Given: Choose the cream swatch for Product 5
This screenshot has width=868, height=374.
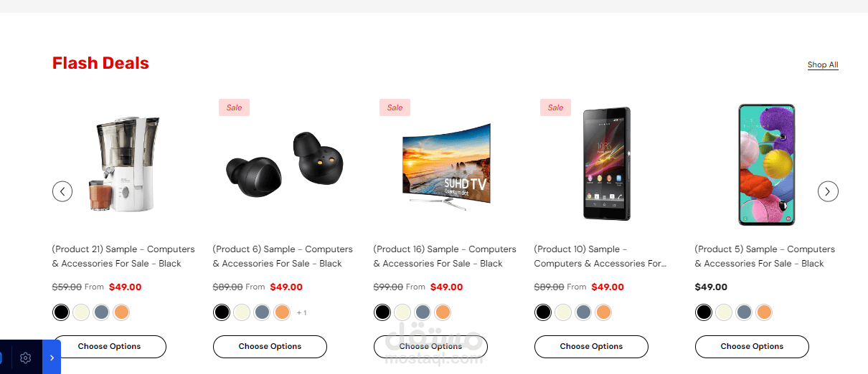Looking at the screenshot, I should (724, 312).
